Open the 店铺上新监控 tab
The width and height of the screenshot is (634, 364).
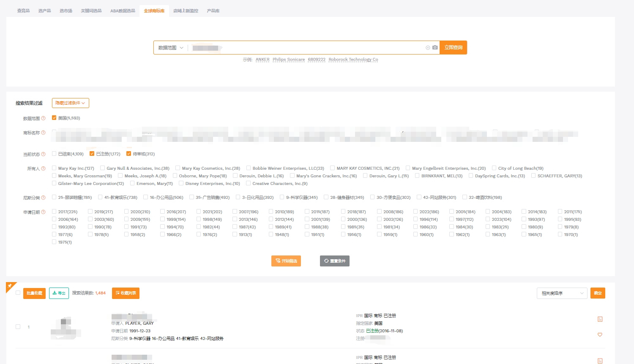[x=186, y=11]
